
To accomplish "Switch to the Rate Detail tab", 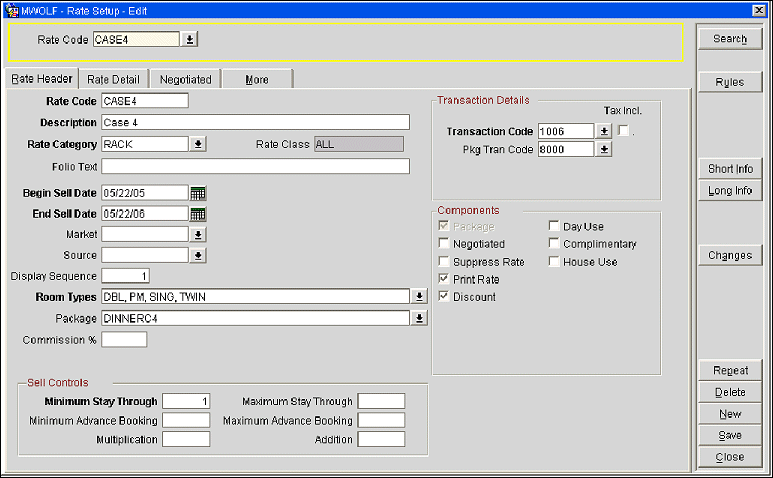I will [x=114, y=79].
